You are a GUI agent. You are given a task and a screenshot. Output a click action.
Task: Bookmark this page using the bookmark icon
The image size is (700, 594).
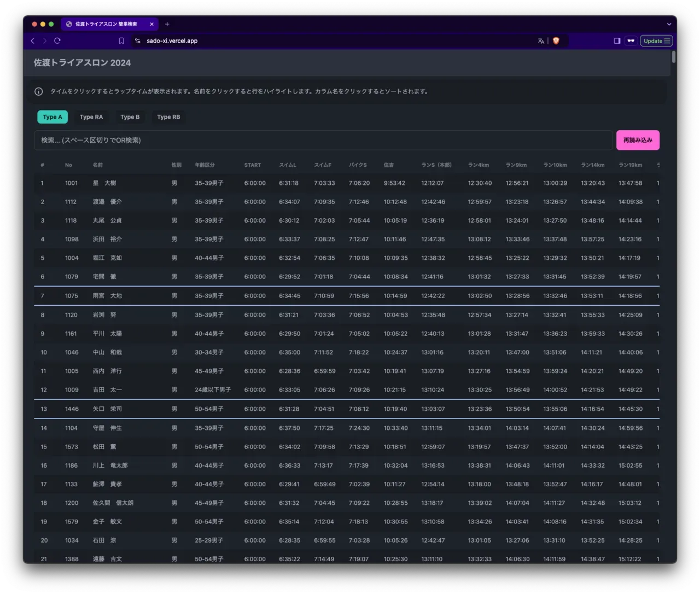click(121, 41)
